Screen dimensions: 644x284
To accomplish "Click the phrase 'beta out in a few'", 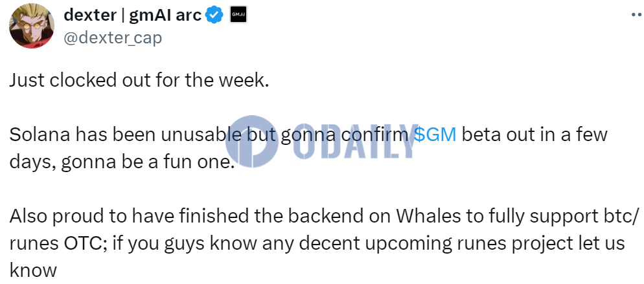I will click(535, 135).
